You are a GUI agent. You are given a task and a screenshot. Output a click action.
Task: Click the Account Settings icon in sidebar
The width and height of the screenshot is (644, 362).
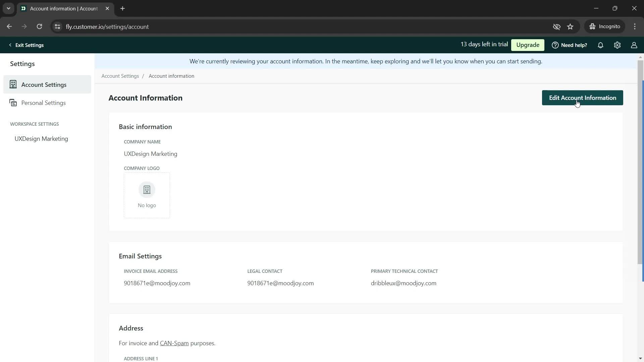click(13, 84)
